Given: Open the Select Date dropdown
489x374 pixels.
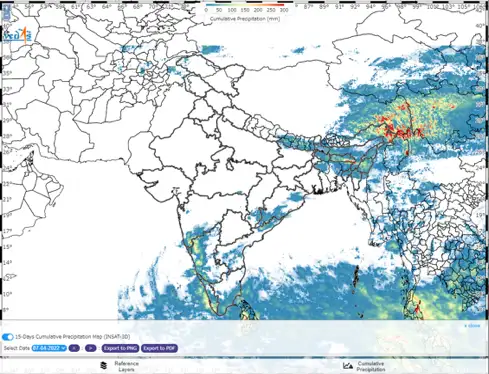Looking at the screenshot, I should pos(49,348).
